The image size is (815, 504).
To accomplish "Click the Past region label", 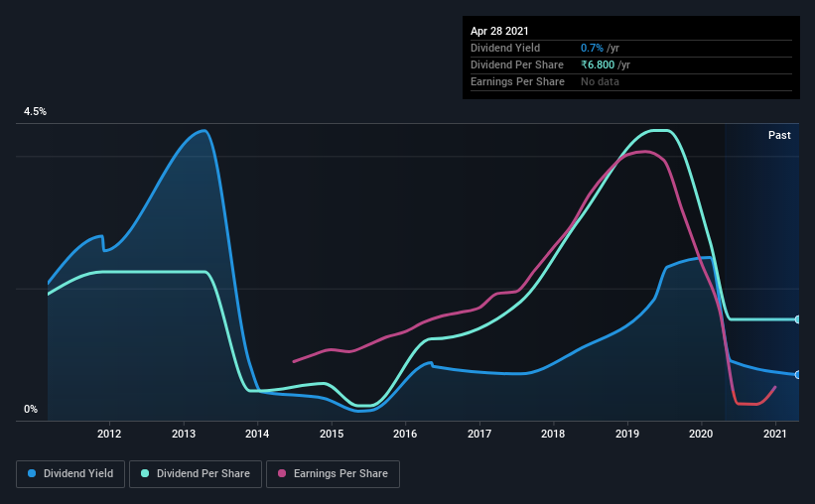I will point(779,135).
